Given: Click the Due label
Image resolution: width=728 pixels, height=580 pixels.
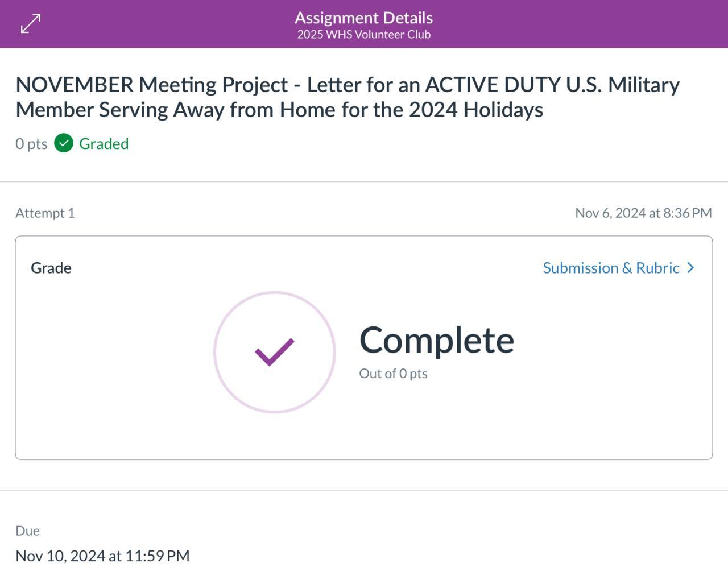Looking at the screenshot, I should tap(27, 531).
